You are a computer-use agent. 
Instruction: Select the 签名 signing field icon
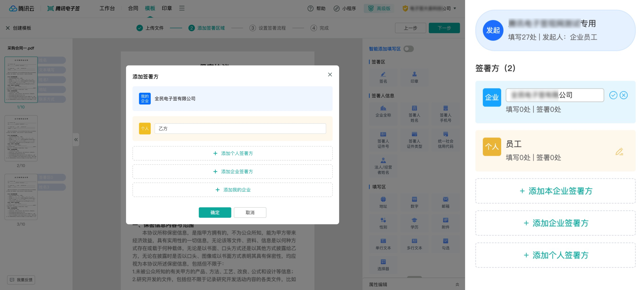(383, 77)
